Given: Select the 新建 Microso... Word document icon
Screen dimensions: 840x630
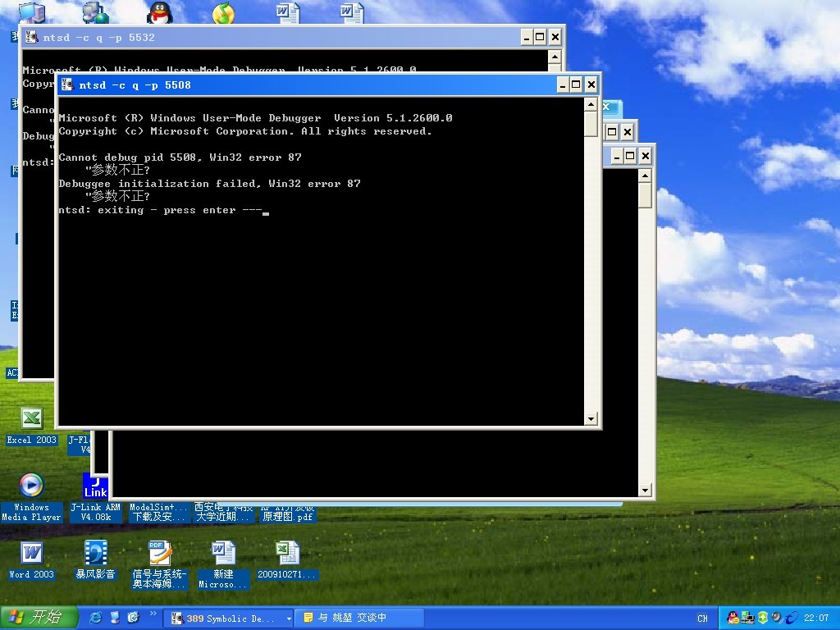Looking at the screenshot, I should pos(223,564).
